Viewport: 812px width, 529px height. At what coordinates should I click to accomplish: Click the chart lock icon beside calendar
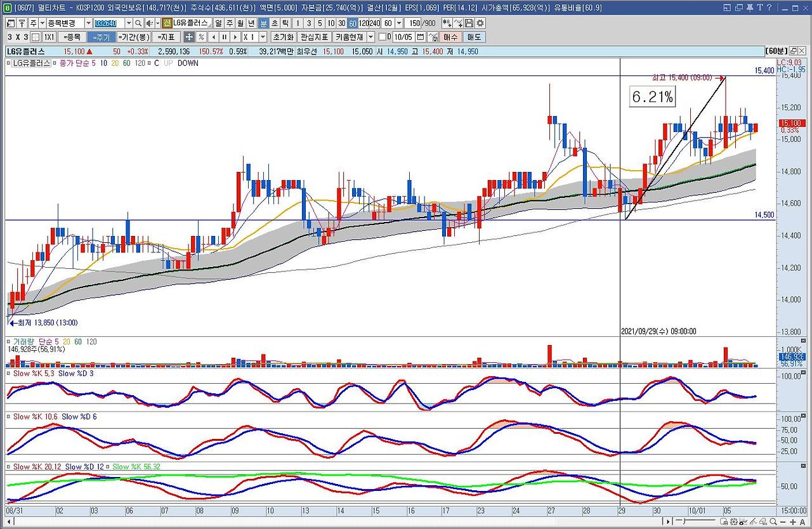[433, 37]
